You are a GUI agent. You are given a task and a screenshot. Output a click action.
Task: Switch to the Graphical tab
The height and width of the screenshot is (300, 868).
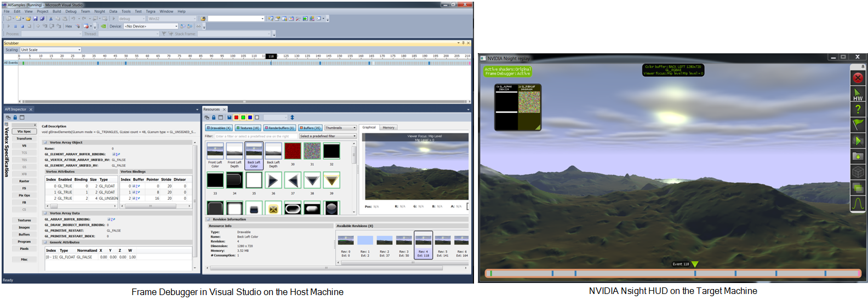[x=369, y=128]
